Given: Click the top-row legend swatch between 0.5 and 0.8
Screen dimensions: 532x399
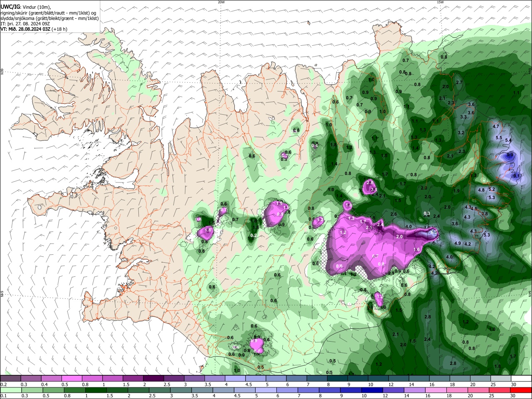Looking at the screenshot, I should pos(71,379).
